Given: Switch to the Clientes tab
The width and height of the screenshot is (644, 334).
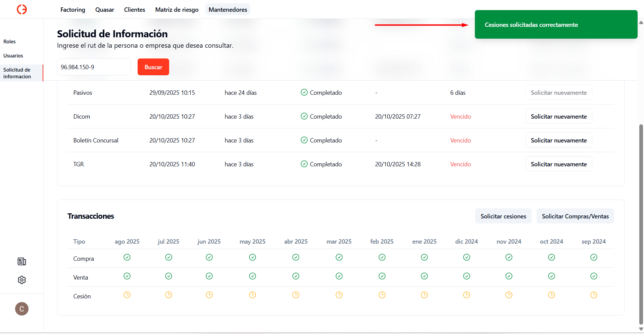Looking at the screenshot, I should pos(134,9).
